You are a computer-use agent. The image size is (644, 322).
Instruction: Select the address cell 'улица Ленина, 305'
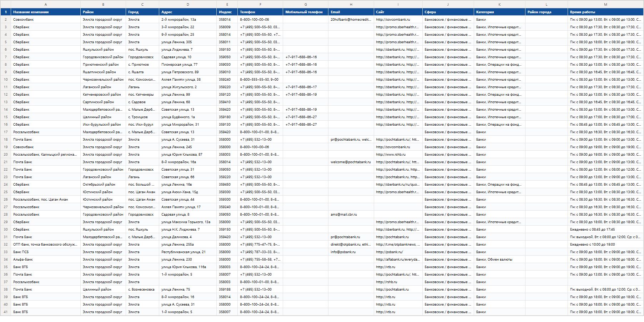pos(188,42)
